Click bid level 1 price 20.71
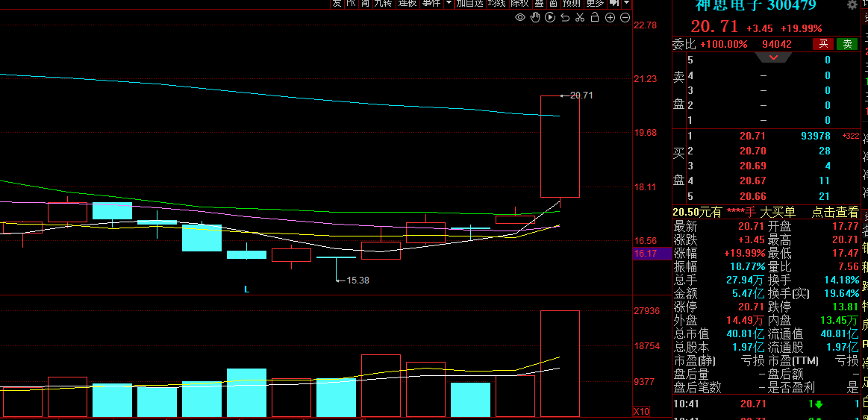This screenshot has height=420, width=868. pyautogui.click(x=752, y=136)
